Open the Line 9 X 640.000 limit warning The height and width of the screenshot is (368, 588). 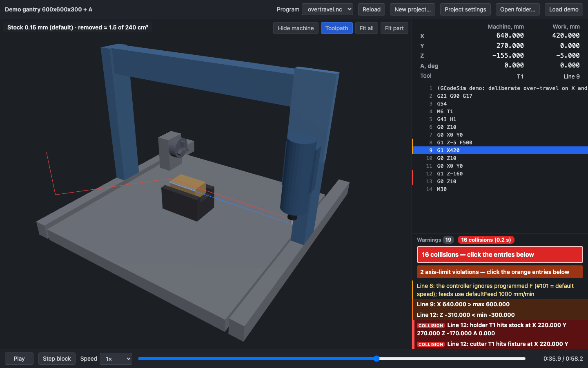500,304
